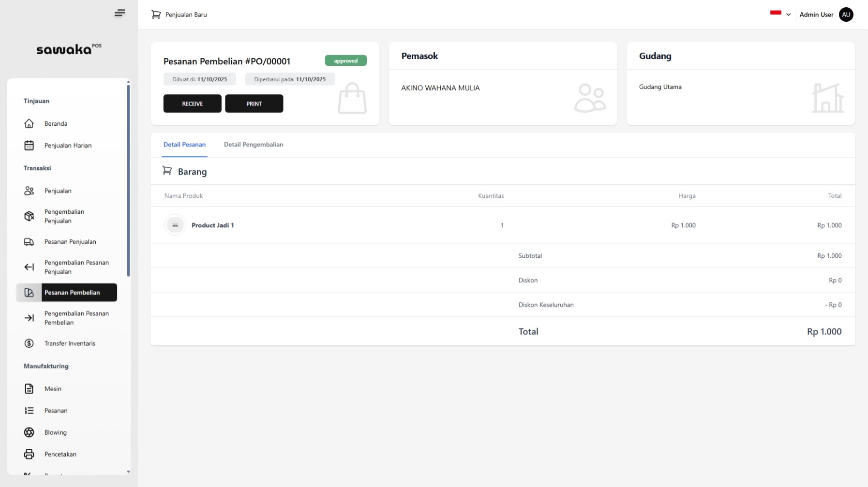Viewport: 868px width, 487px height.
Task: Click the sidebar scroll down arrow
Action: [x=128, y=472]
